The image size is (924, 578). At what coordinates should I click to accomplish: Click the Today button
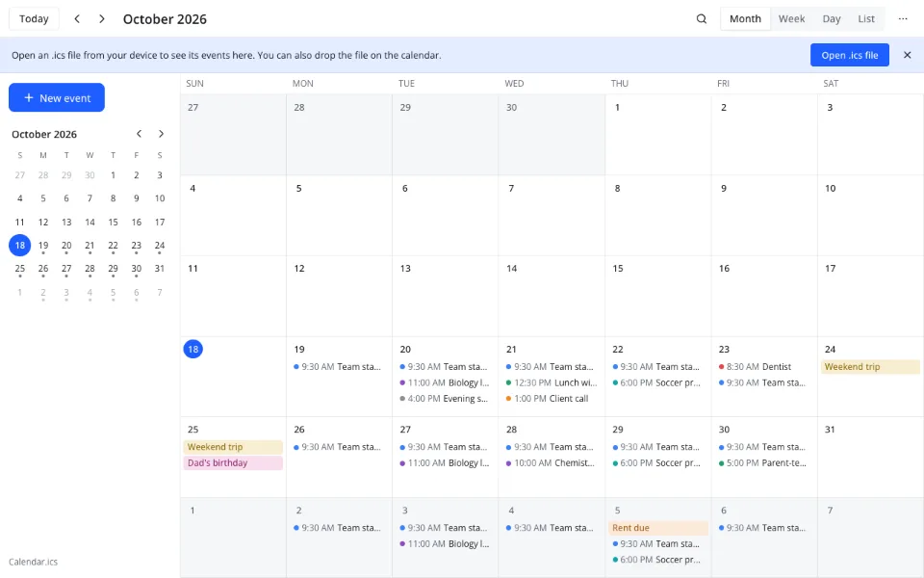34,19
